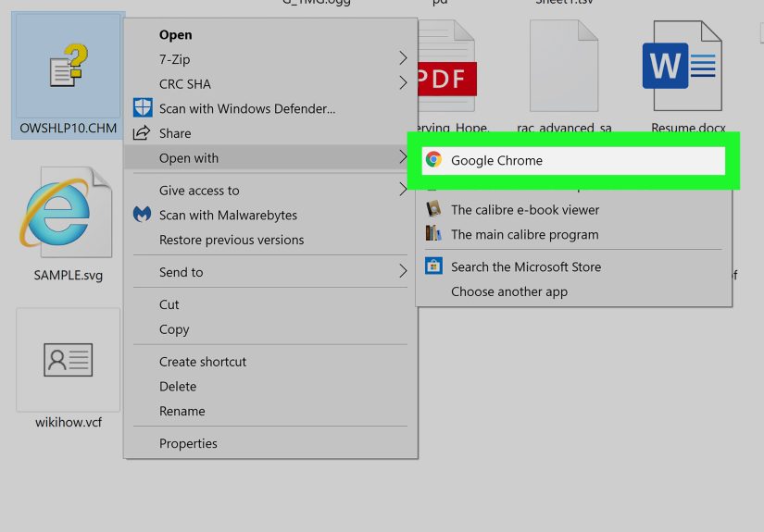
Task: Select the PDF file icon
Action: tap(446, 65)
